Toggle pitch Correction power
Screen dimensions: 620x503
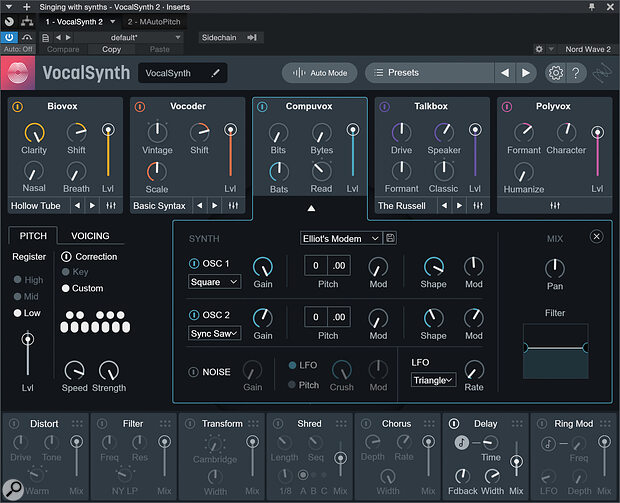[66, 257]
